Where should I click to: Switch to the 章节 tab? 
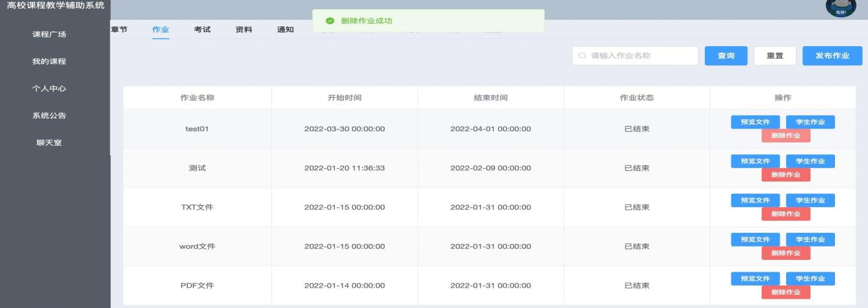120,29
